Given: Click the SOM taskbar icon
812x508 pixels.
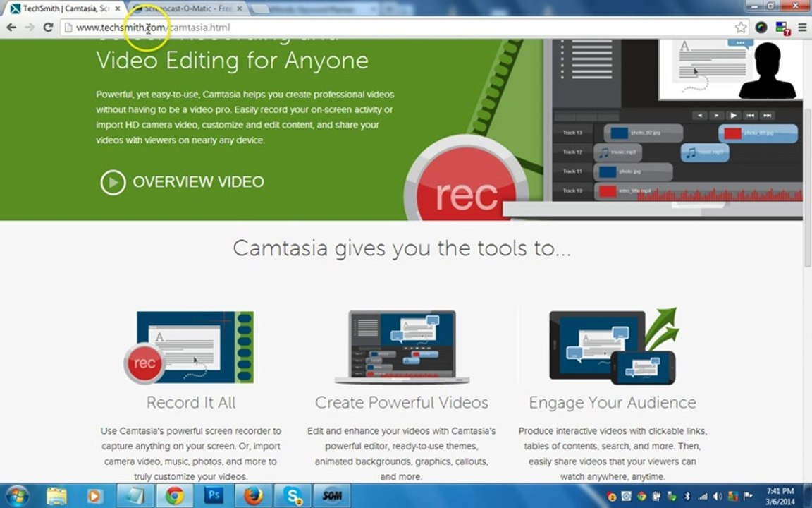Looking at the screenshot, I should (x=333, y=496).
